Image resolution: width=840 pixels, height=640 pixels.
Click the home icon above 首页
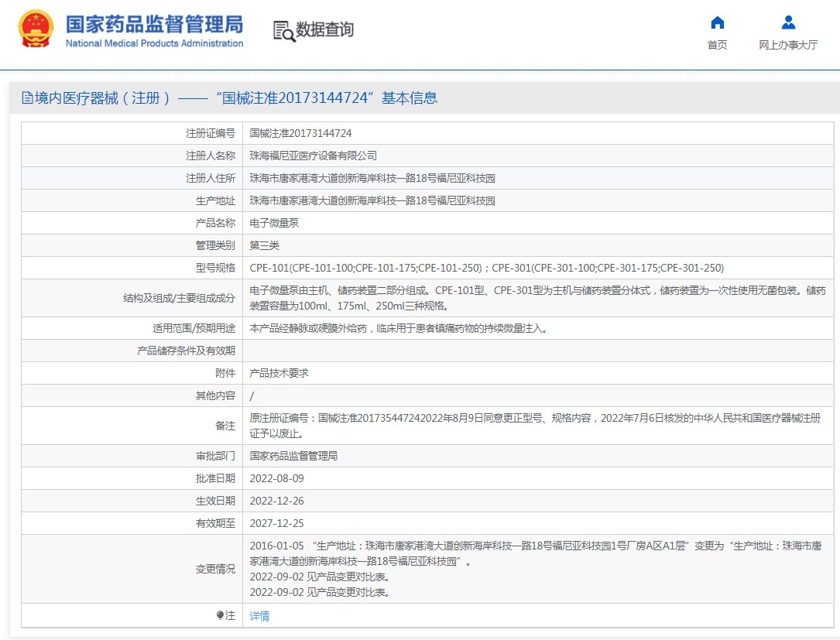click(718, 22)
